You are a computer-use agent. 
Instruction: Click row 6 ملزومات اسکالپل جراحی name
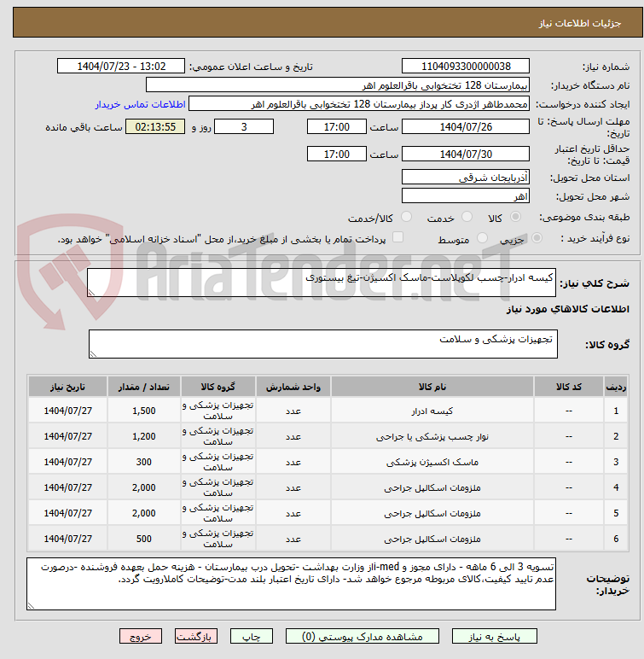tap(432, 539)
